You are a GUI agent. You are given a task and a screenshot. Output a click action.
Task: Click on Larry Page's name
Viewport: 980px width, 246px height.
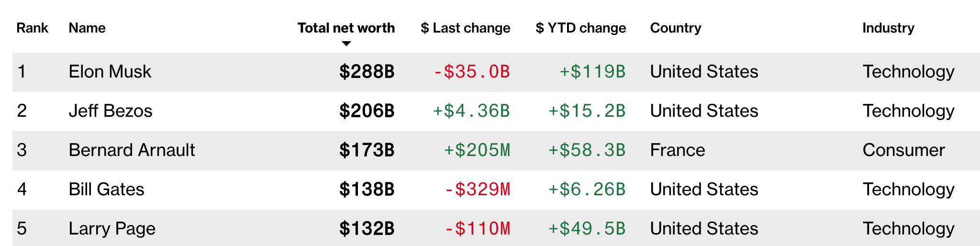tap(112, 229)
